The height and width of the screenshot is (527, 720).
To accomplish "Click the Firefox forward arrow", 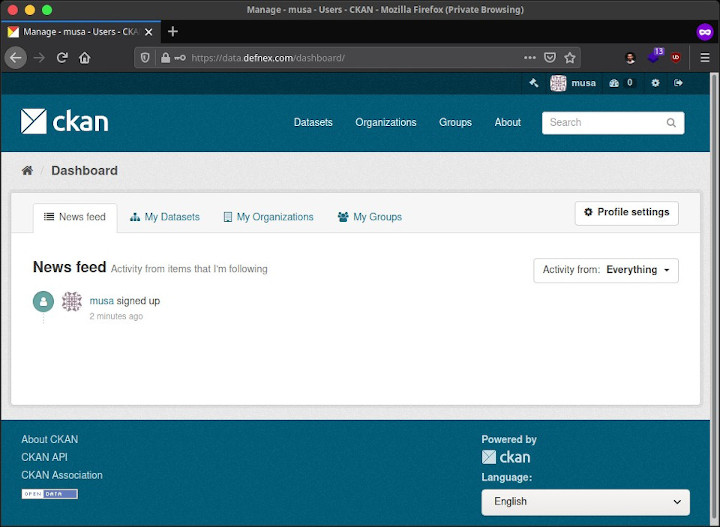I will click(39, 58).
